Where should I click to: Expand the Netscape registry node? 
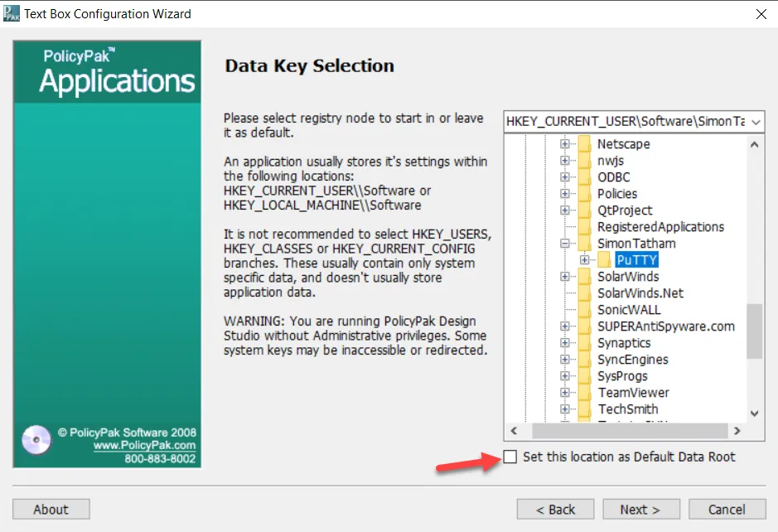[x=564, y=144]
